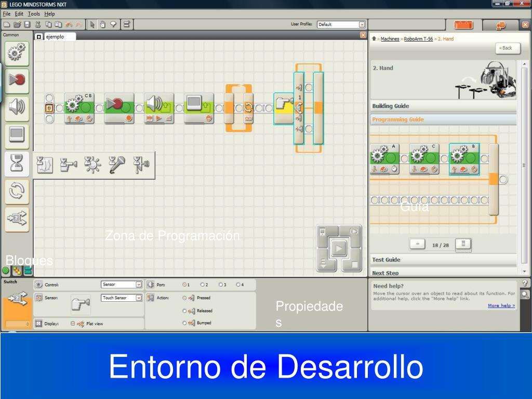Paste from the toolbar
This screenshot has height=399, width=532.
pyautogui.click(x=58, y=24)
